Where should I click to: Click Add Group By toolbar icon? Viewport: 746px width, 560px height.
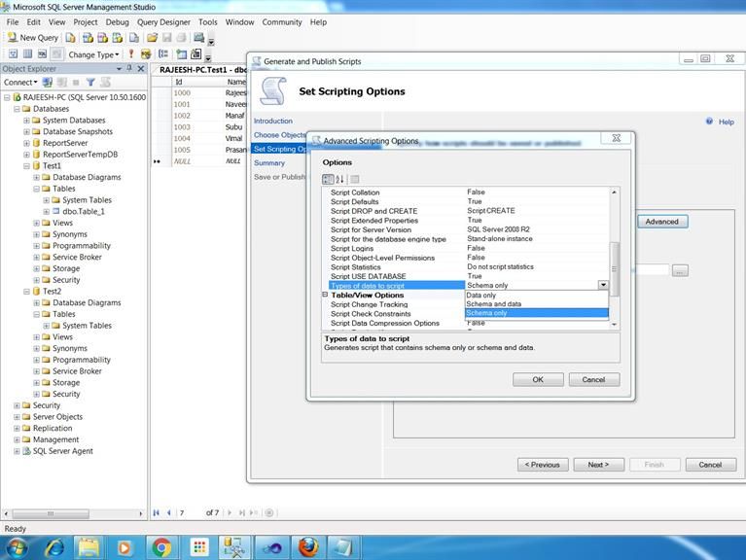[x=163, y=54]
